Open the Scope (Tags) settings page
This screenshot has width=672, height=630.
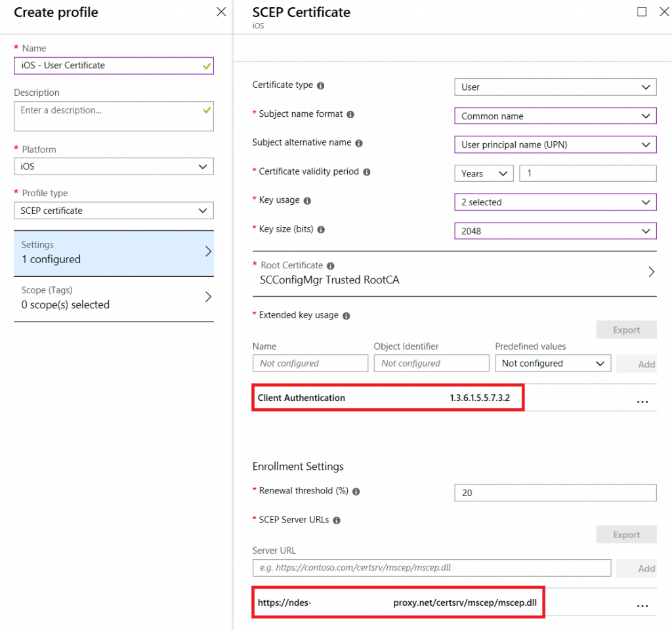pyautogui.click(x=114, y=297)
